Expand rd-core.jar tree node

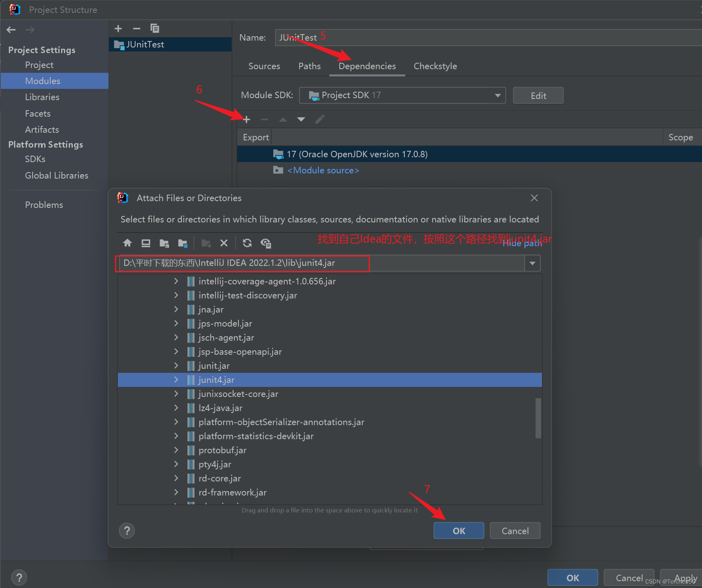click(176, 478)
